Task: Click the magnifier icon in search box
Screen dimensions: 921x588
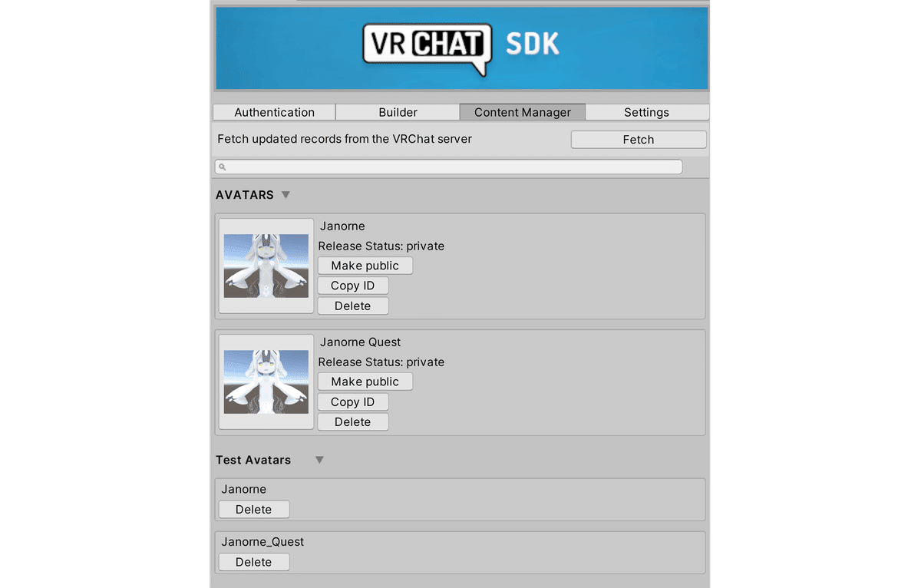Action: coord(222,167)
